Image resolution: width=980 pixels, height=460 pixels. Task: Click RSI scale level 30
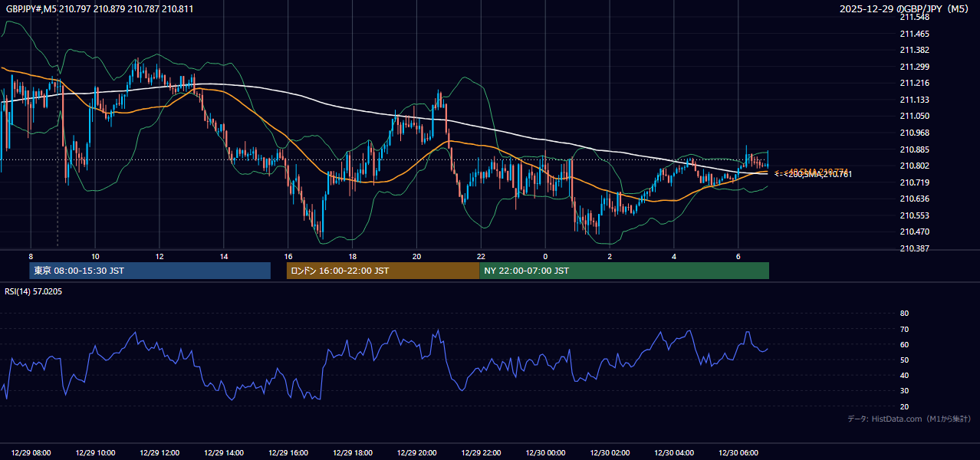coord(904,391)
